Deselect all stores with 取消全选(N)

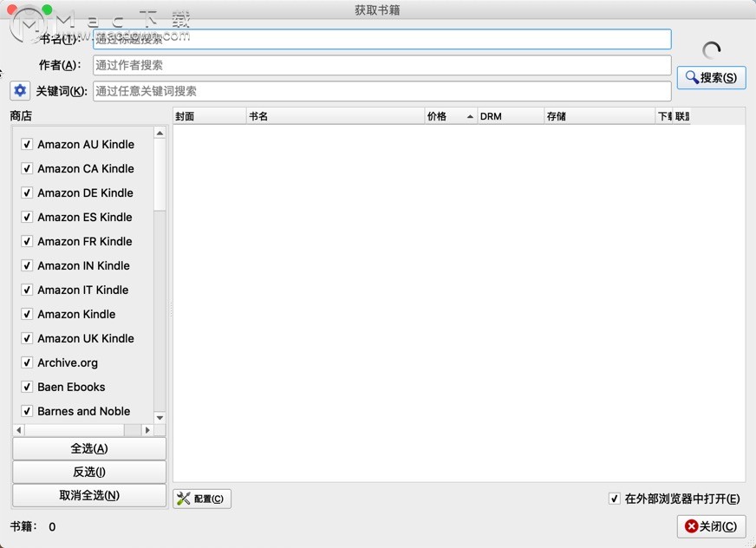[x=89, y=495]
